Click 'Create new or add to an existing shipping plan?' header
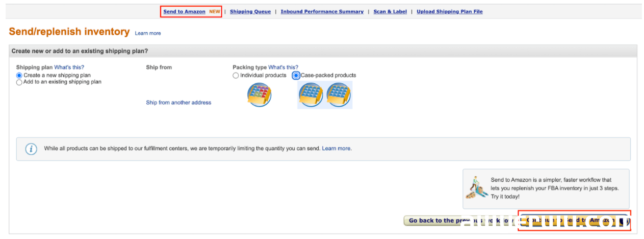This screenshot has width=644, height=239. 80,51
